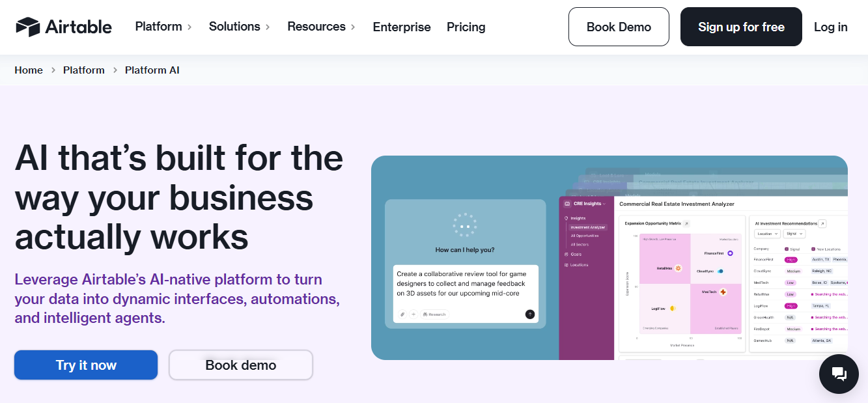Submit the prompt with the arrow icon
868x403 pixels.
[530, 314]
